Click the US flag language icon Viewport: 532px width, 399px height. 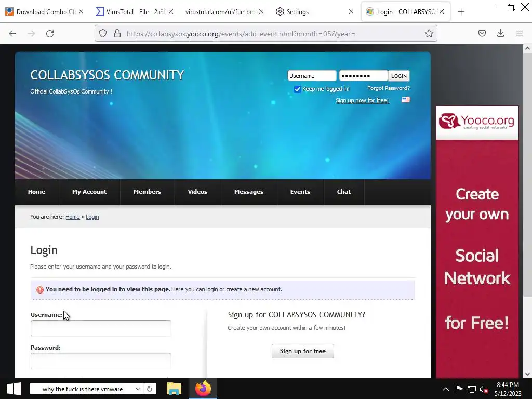[x=406, y=99]
